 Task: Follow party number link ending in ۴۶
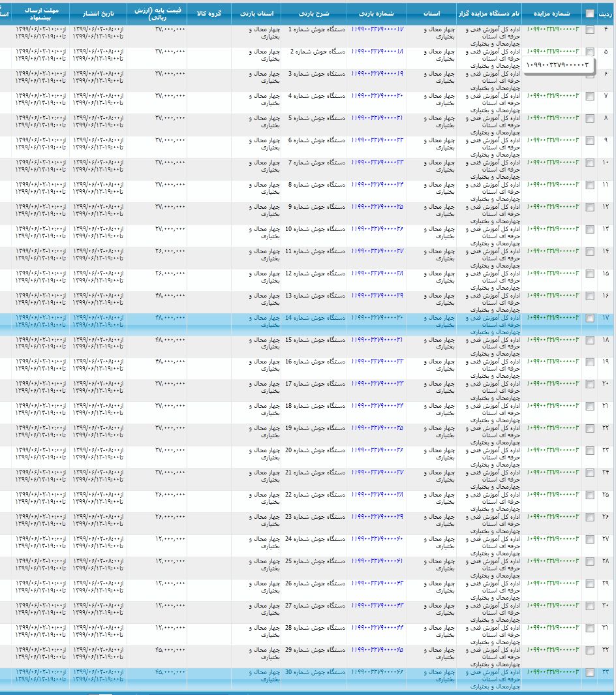pos(377,673)
